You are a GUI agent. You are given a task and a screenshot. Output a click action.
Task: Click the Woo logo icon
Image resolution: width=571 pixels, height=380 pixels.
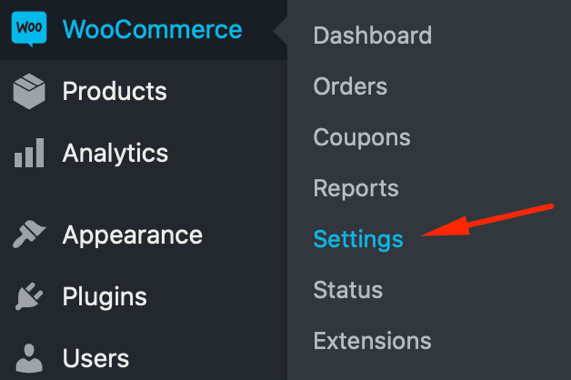[x=29, y=29]
